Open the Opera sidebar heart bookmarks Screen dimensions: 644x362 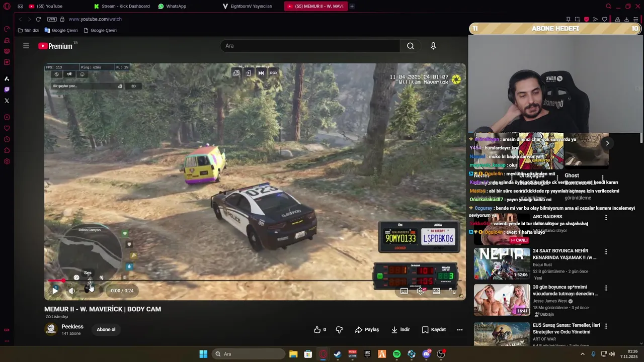click(7, 128)
